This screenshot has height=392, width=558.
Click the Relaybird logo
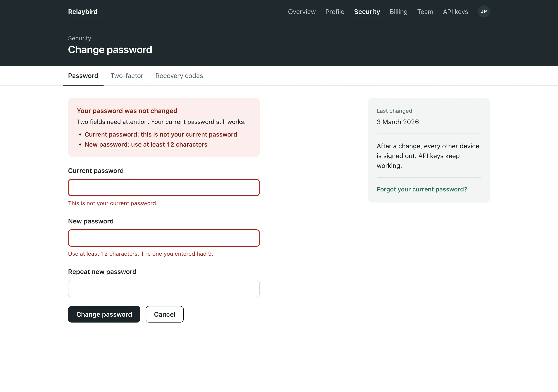[83, 12]
